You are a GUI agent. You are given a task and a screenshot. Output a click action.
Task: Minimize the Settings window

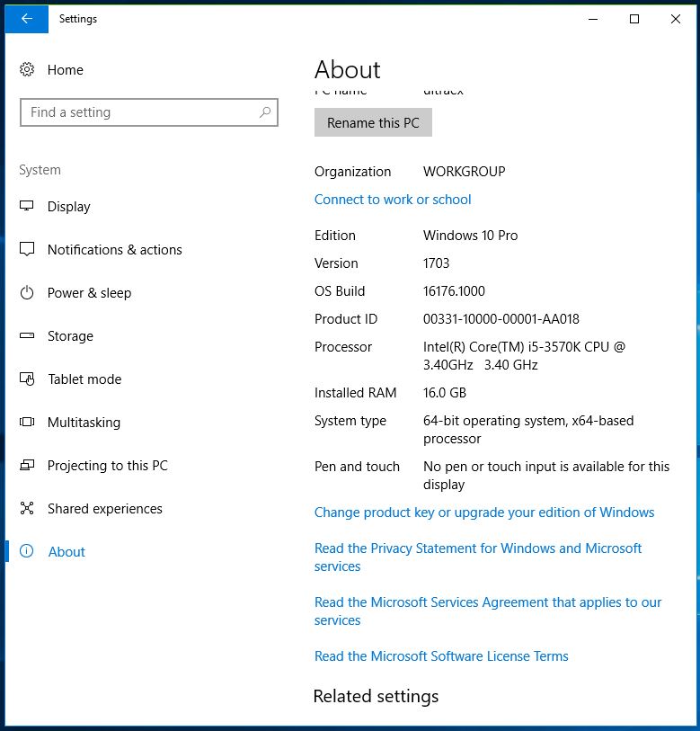pyautogui.click(x=593, y=19)
